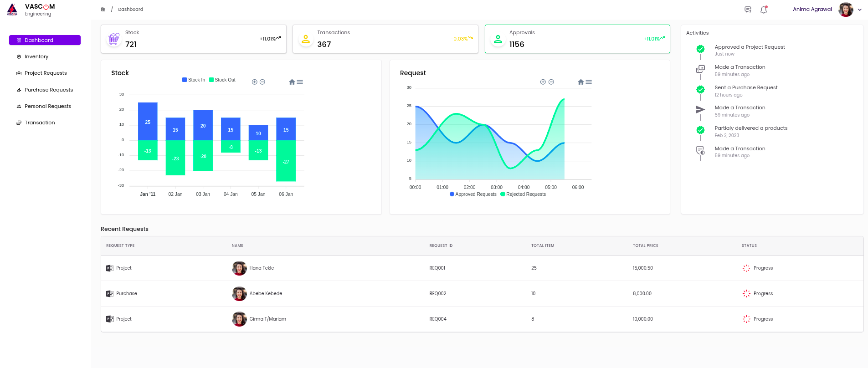Open the Stock chart hamburger menu
Viewport: 868px width, 368px height.
[300, 82]
